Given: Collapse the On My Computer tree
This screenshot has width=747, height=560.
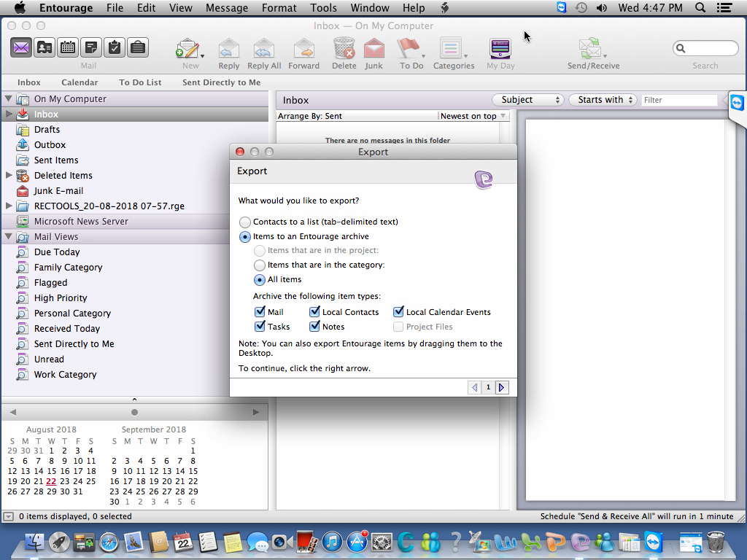Looking at the screenshot, I should click(8, 98).
